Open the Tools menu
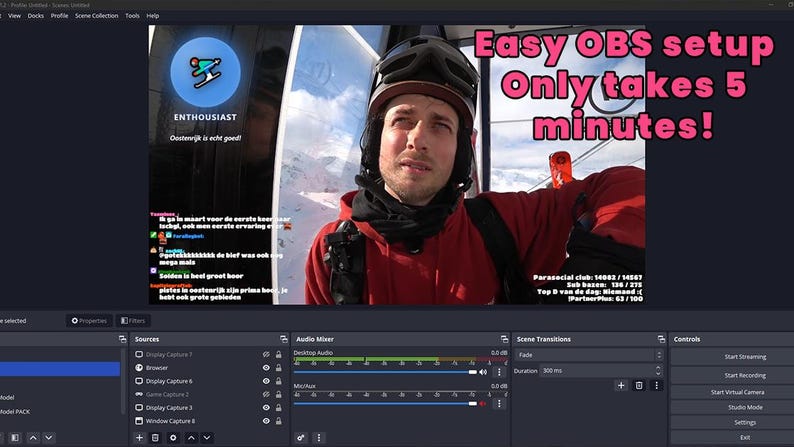This screenshot has height=447, width=794. pos(132,16)
